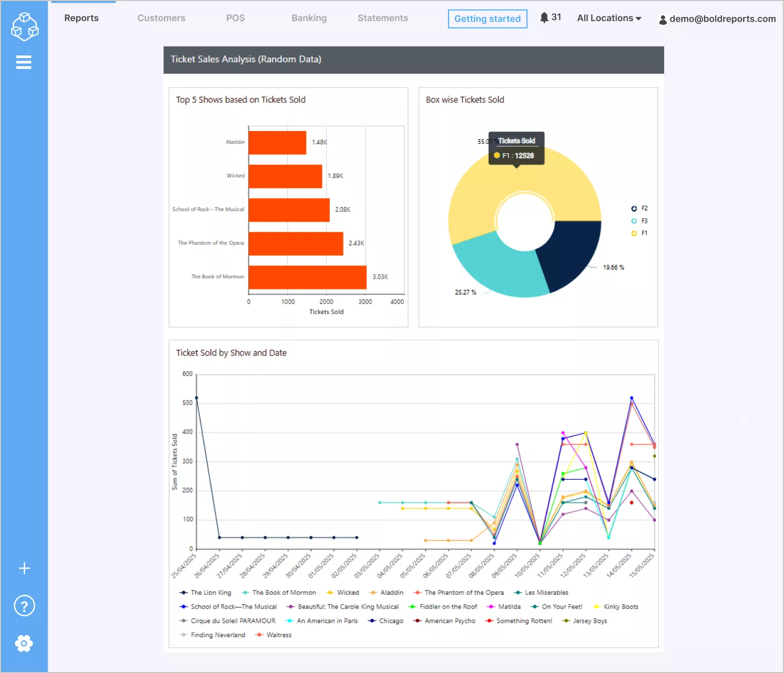Select the POS tab
This screenshot has width=784, height=673.
pyautogui.click(x=235, y=17)
